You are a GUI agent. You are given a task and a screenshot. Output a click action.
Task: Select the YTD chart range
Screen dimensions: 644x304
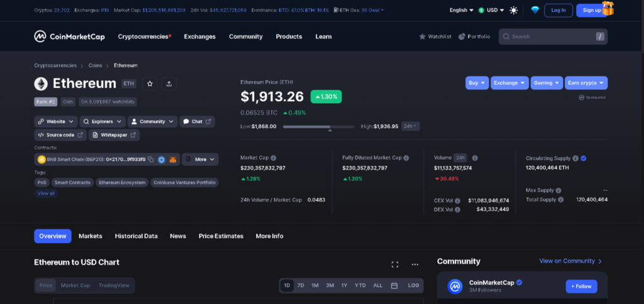point(360,286)
